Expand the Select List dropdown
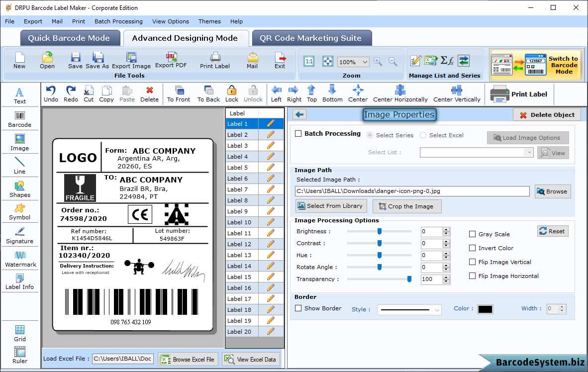This screenshot has width=588, height=372. pos(529,152)
